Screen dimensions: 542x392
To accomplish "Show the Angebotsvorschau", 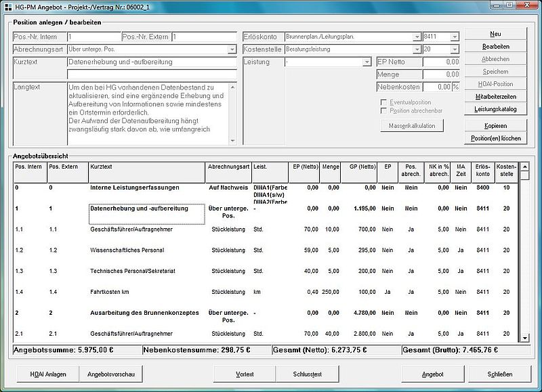I will [x=108, y=374].
